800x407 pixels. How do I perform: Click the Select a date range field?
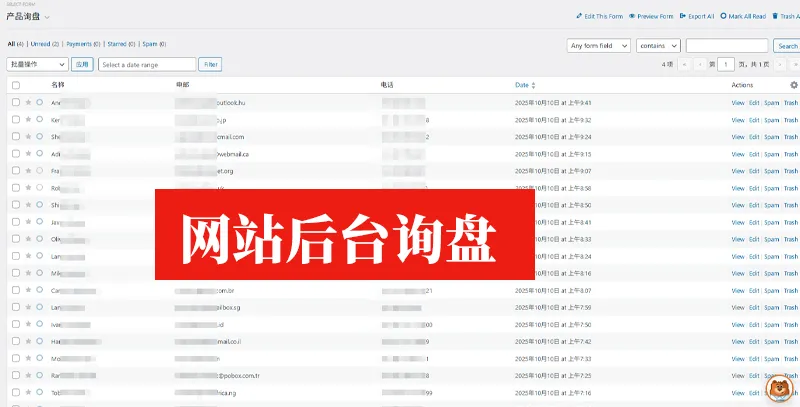(x=146, y=64)
